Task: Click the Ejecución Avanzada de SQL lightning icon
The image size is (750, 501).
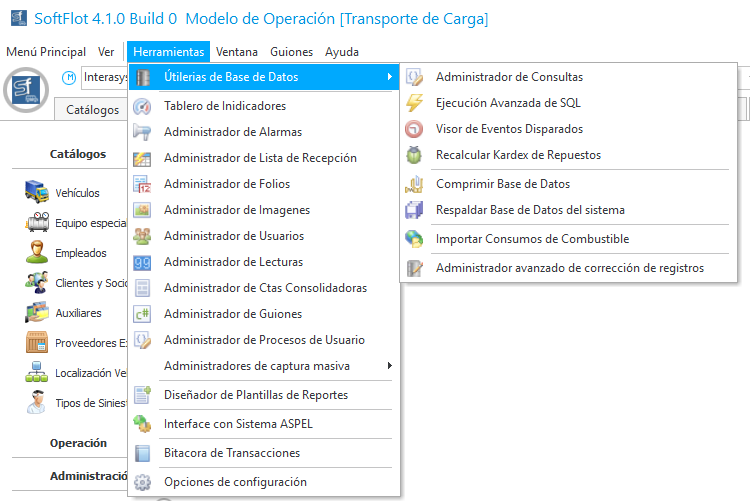Action: click(x=415, y=103)
